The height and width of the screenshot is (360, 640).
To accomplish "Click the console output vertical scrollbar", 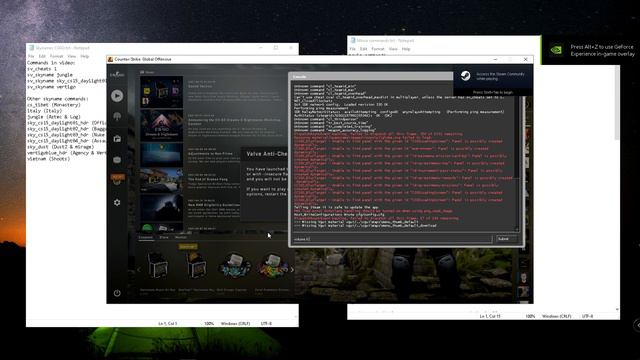I will [x=518, y=163].
